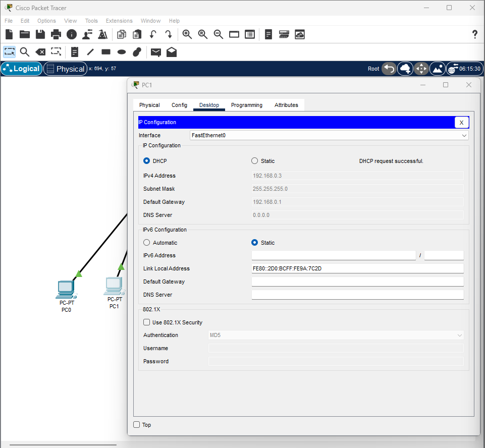Switch to the Attributes tab
This screenshot has width=485, height=448.
point(286,105)
